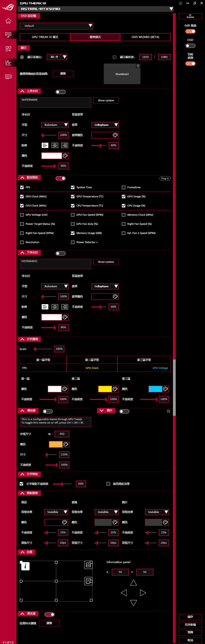Viewport: 205px width, 644px height.
Task: Open bottom watermark Cellophane mask dropdown
Action: (x=105, y=286)
